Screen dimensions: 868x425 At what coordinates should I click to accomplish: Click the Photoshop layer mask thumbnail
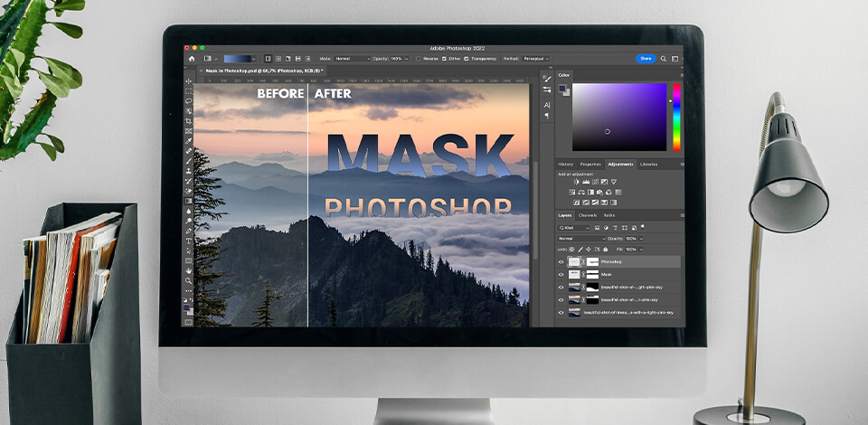[x=592, y=261]
